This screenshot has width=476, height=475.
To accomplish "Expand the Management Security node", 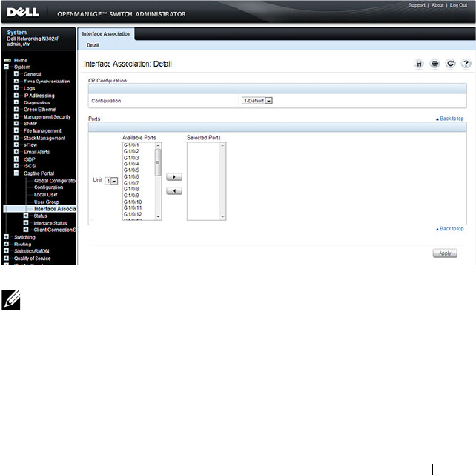I will tap(16, 116).
